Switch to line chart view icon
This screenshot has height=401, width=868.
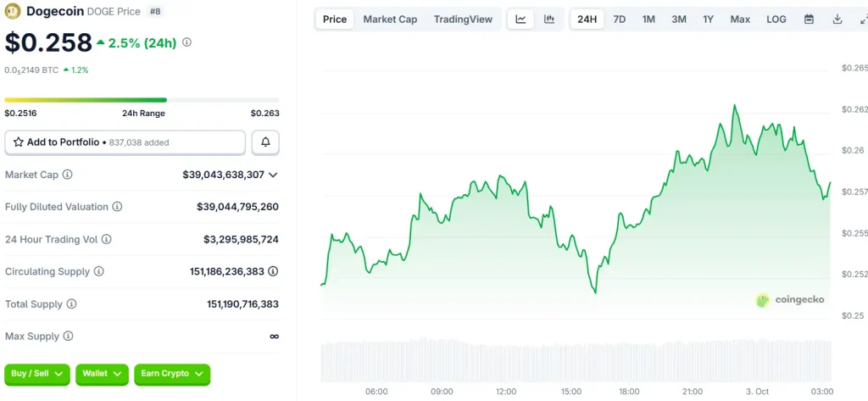(x=520, y=19)
